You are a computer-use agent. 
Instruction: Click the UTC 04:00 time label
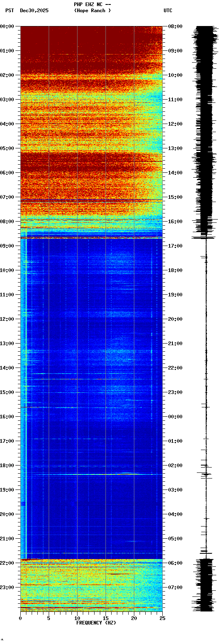coord(175,514)
